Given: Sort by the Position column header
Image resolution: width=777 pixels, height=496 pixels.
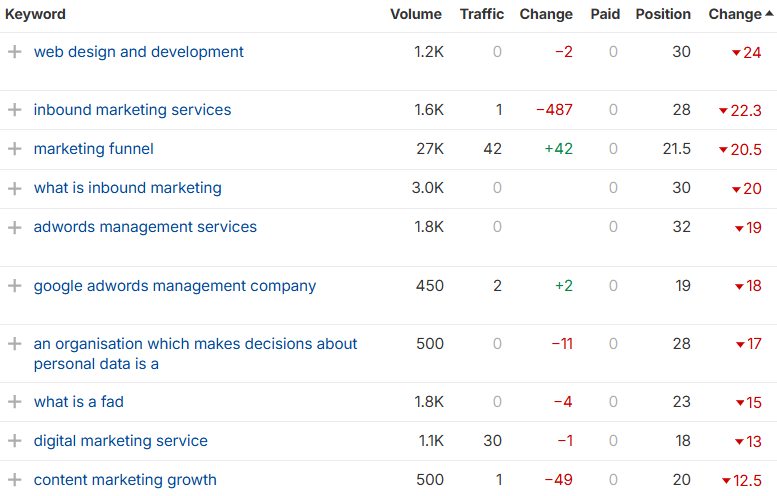Looking at the screenshot, I should click(663, 14).
